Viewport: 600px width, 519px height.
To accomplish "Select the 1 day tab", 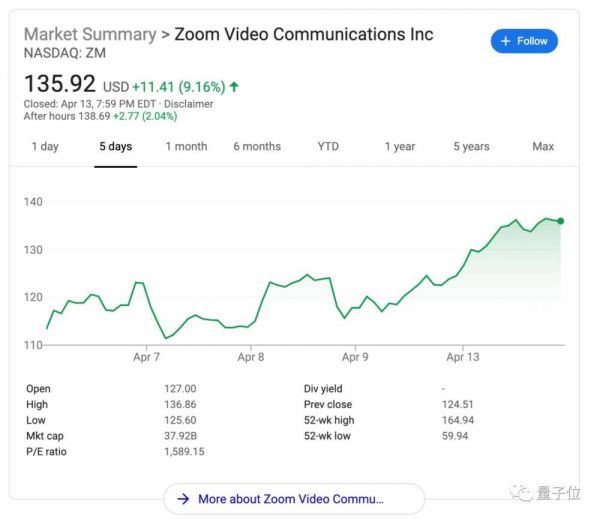I will 45,147.
